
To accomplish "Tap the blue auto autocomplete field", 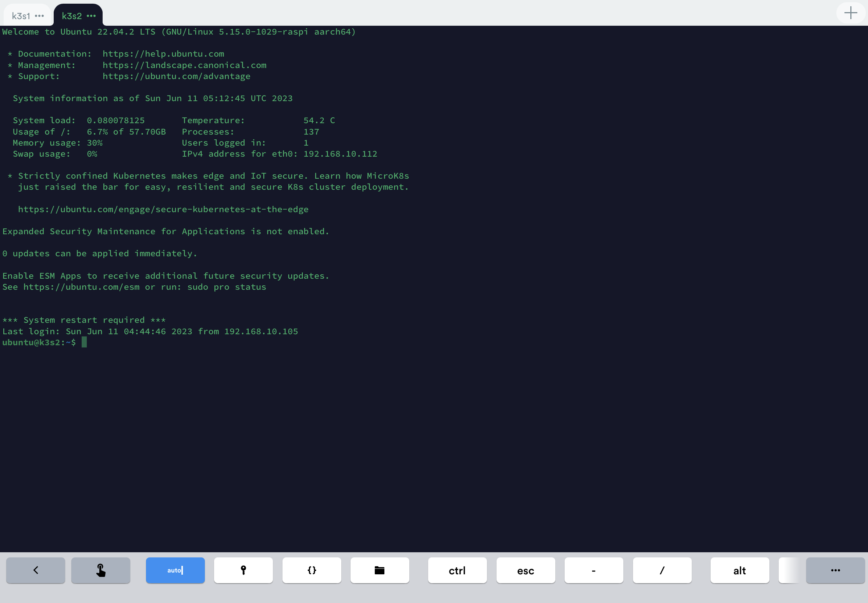I will pyautogui.click(x=175, y=571).
